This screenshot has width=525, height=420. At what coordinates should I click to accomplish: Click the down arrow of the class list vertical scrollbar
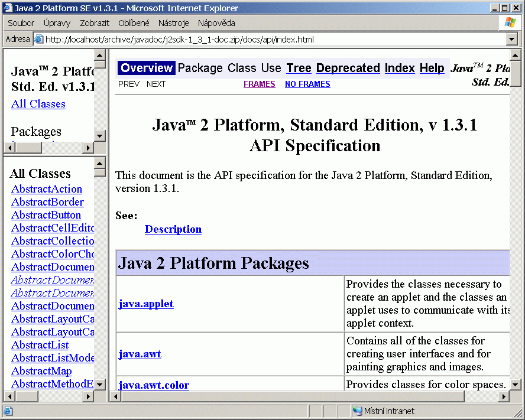[100, 385]
